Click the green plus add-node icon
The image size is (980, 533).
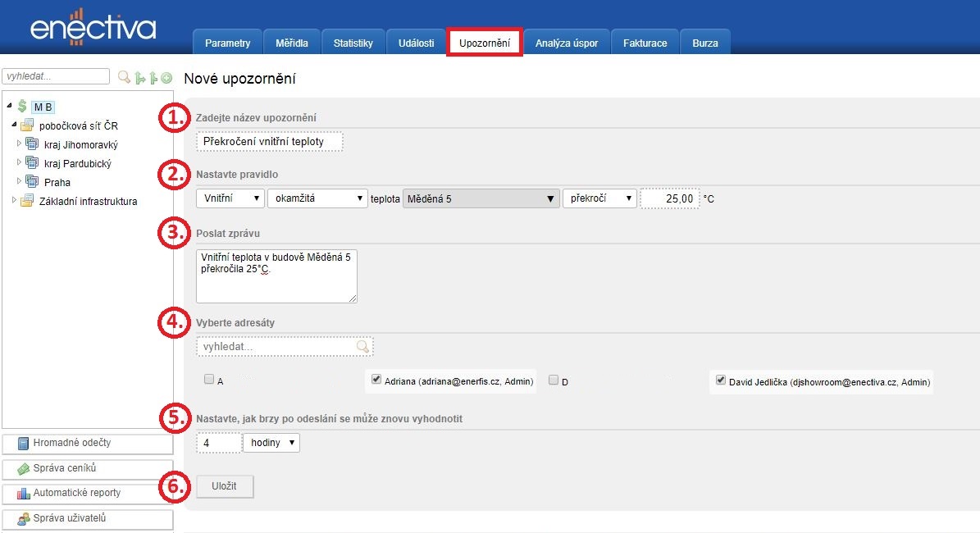pyautogui.click(x=166, y=78)
